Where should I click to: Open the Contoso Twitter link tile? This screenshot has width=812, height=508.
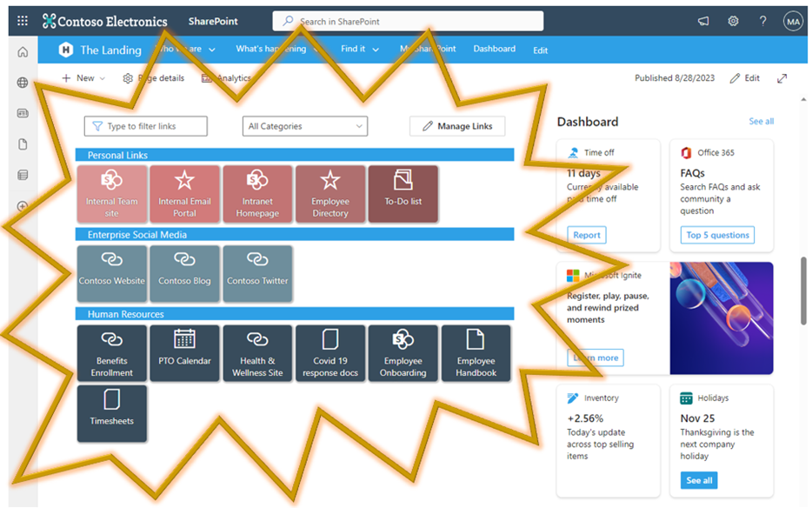pos(257,274)
